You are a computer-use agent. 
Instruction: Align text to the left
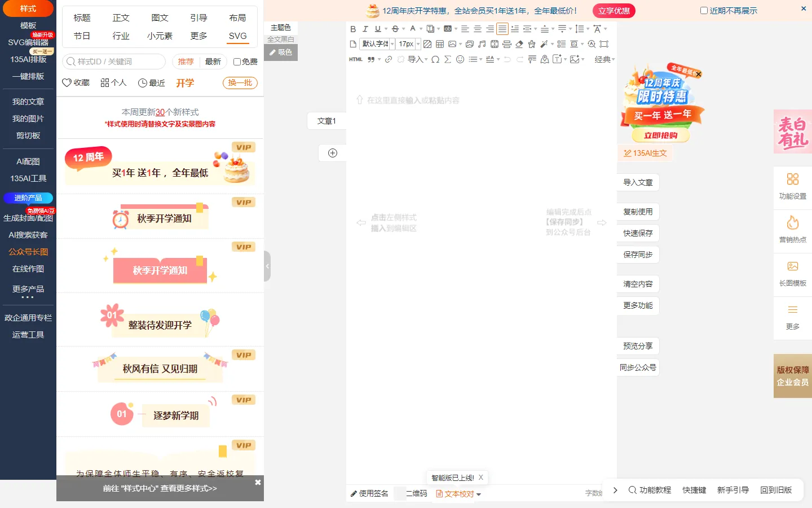click(465, 29)
